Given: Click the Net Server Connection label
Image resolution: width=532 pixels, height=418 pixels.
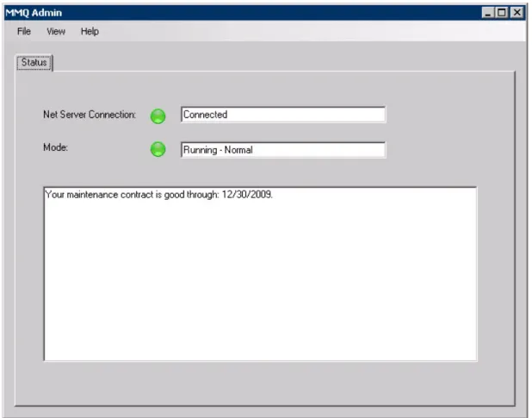Looking at the screenshot, I should (x=90, y=115).
